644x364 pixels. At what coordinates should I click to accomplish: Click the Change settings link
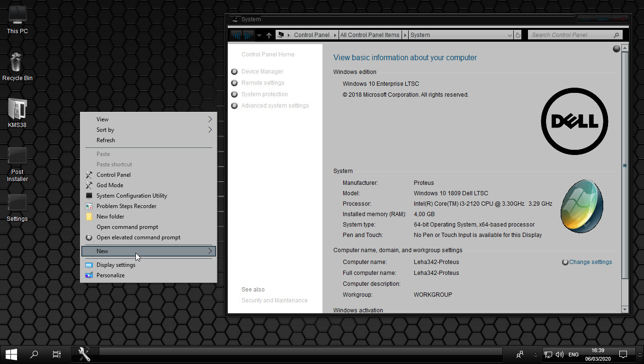point(590,262)
